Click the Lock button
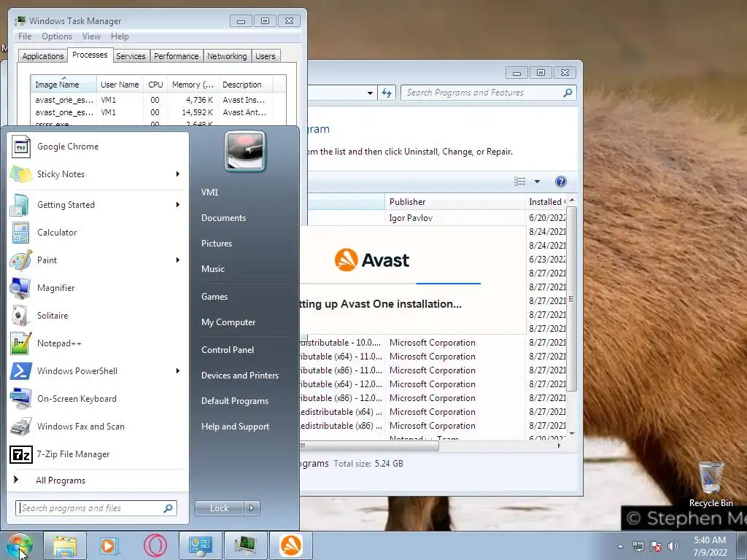The width and height of the screenshot is (747, 560). [219, 508]
